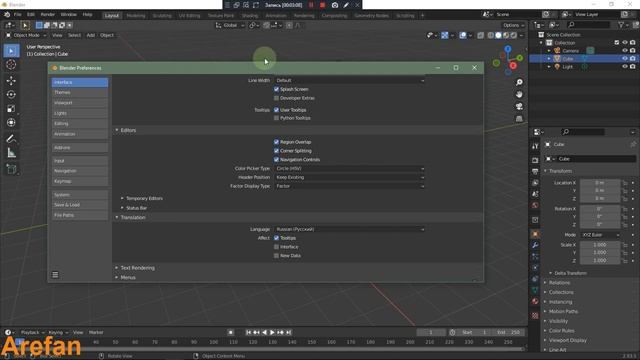Image resolution: width=640 pixels, height=360 pixels.
Task: Enable New Data translation checkbox
Action: point(276,256)
